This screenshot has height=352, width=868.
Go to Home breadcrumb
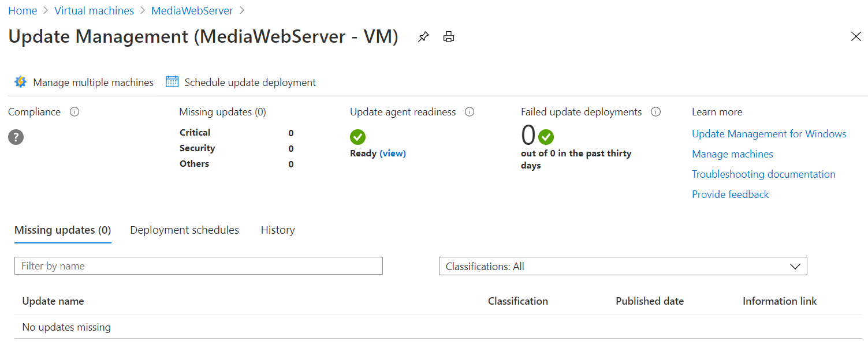pos(23,11)
